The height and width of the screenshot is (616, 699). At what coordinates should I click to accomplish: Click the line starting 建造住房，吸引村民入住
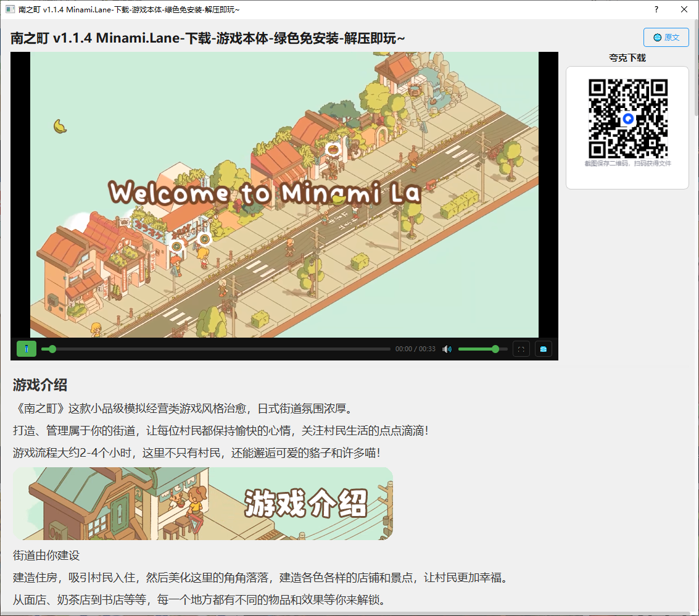tap(261, 578)
